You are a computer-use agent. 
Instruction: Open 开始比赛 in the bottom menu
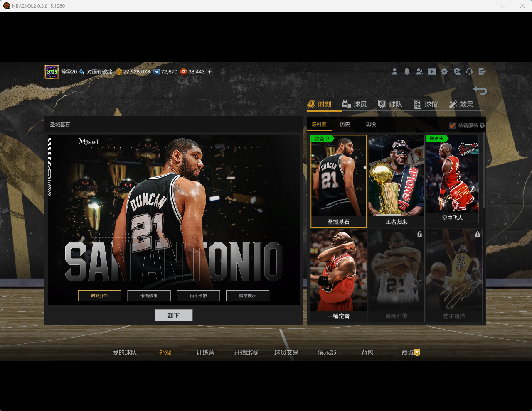click(x=246, y=352)
